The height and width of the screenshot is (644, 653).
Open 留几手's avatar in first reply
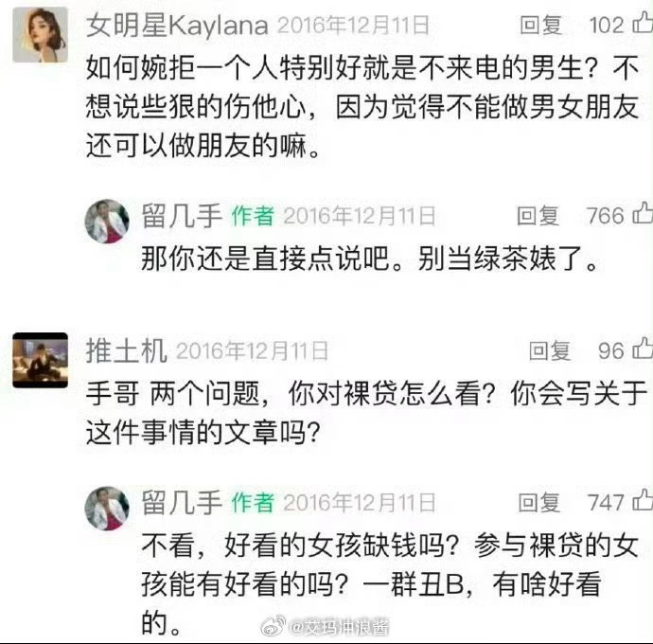(x=107, y=222)
